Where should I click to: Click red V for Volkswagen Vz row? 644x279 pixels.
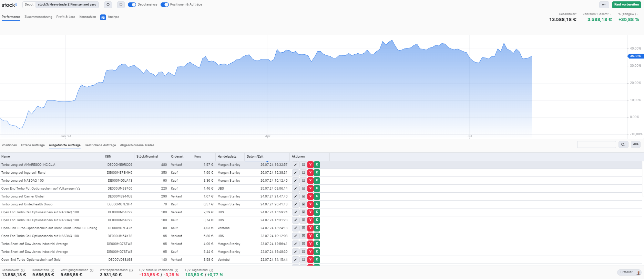(310, 189)
